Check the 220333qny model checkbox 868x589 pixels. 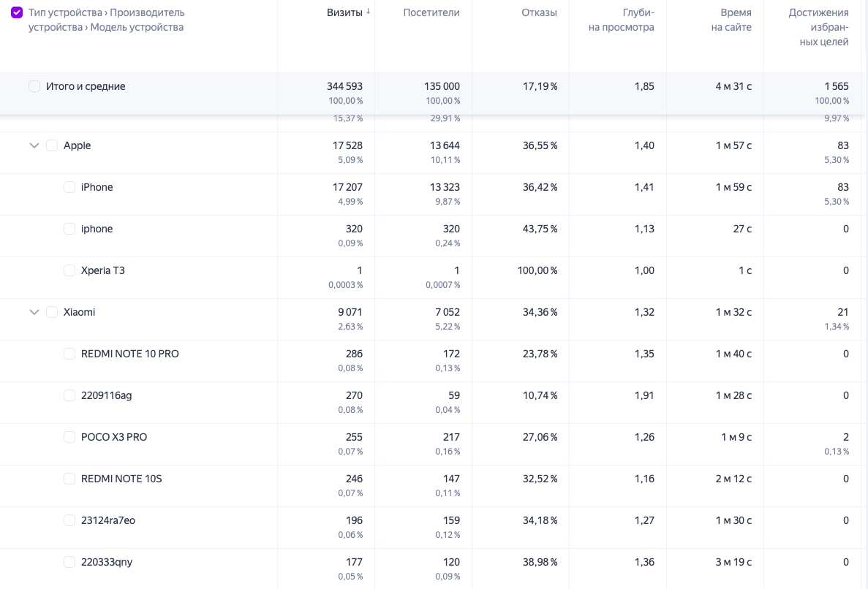[69, 562]
